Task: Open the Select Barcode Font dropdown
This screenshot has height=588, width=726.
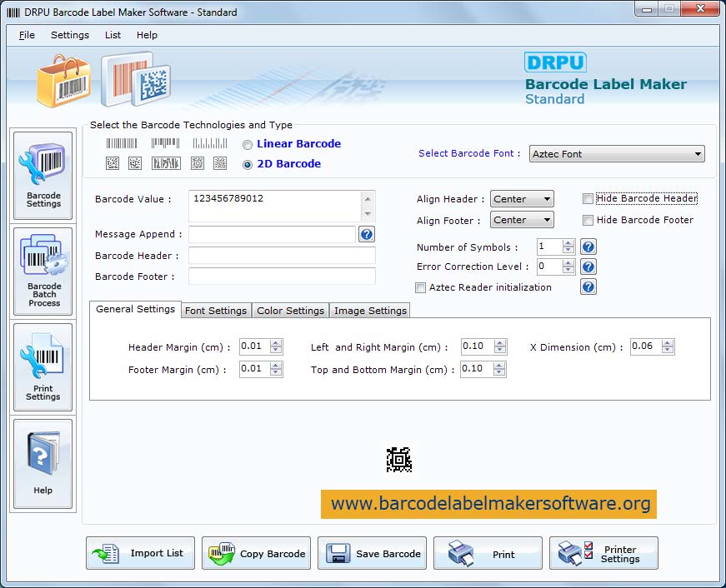Action: [x=617, y=154]
